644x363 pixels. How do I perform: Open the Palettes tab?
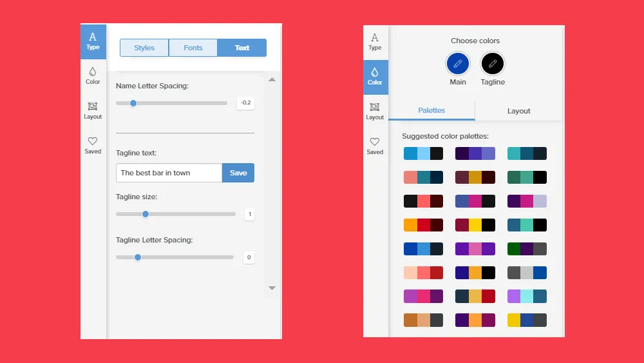click(431, 111)
